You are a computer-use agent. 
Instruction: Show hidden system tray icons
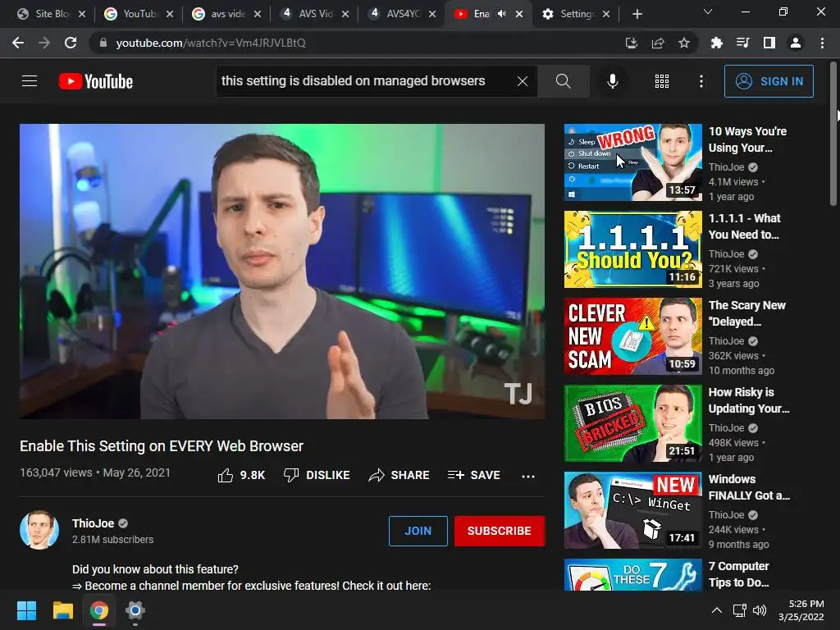[717, 610]
